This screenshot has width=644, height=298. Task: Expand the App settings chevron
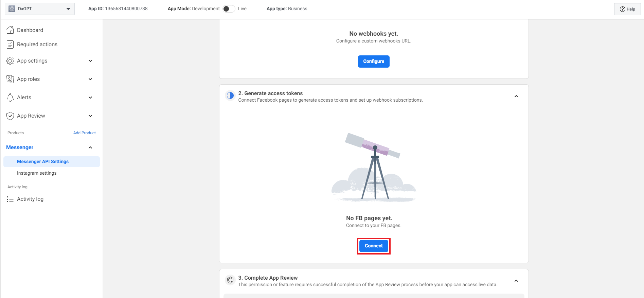pos(90,61)
